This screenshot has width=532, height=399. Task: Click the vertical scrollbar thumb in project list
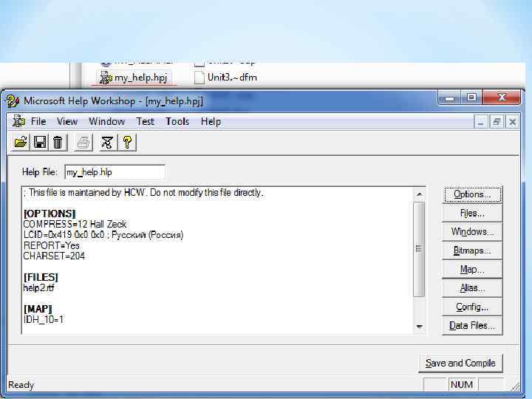coord(420,249)
